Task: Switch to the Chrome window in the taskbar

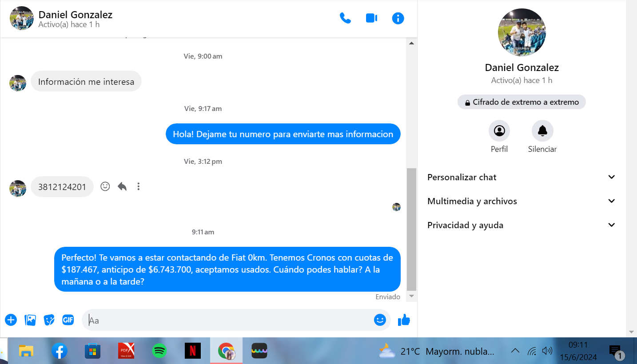Action: [x=226, y=351]
